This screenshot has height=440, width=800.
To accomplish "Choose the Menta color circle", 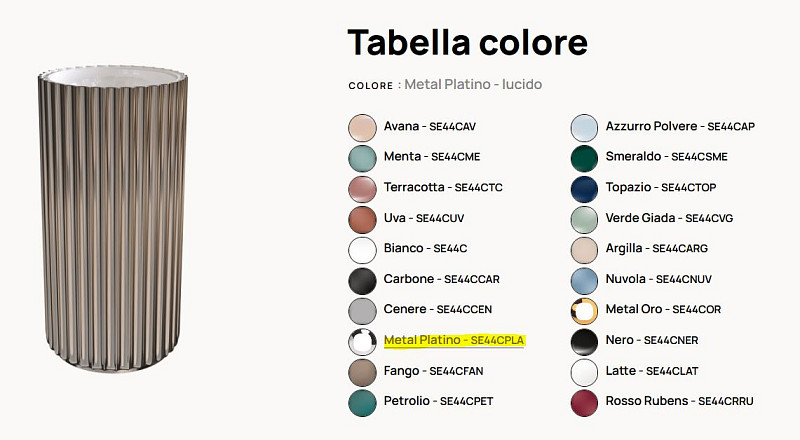I will coord(362,158).
